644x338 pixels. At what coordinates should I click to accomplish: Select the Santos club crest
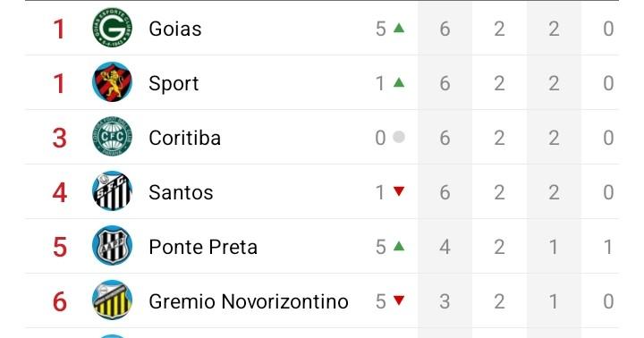click(x=112, y=191)
